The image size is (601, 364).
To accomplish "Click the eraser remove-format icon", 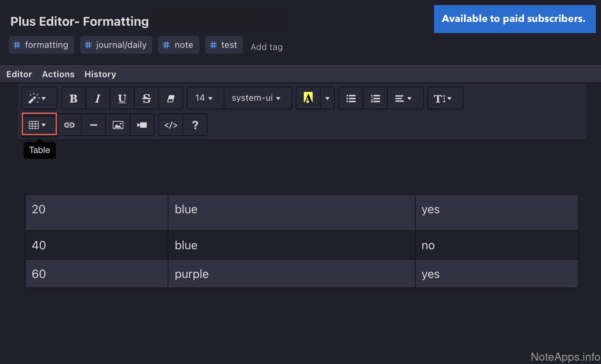I will (x=171, y=99).
